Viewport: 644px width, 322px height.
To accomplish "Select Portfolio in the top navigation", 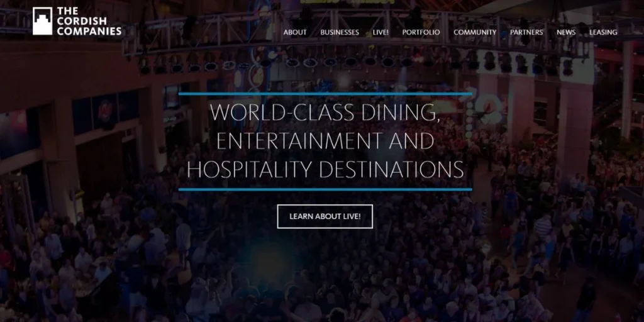I will click(421, 33).
